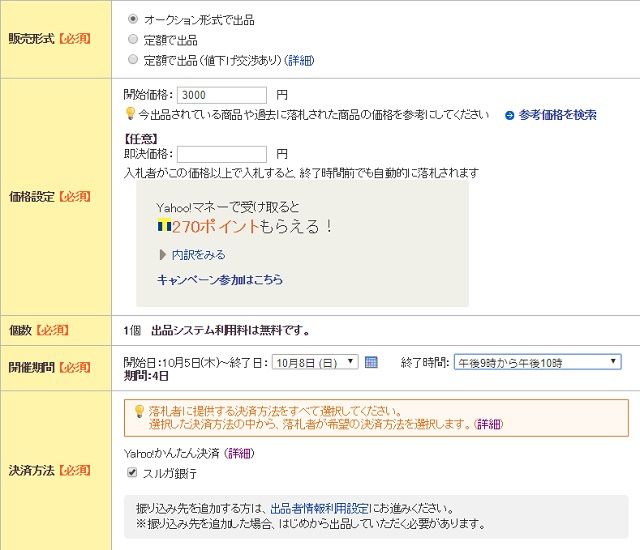Image resolution: width=640 pixels, height=550 pixels.
Task: Click the 価格設定 [必須] label
Action: (x=49, y=196)
